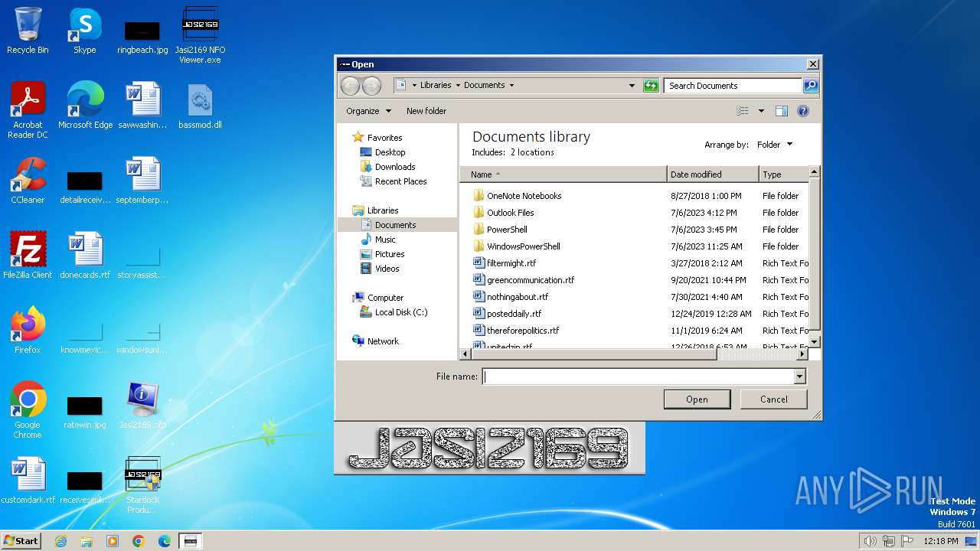Click the 2 locations link
This screenshot has width=980, height=551.
(532, 152)
